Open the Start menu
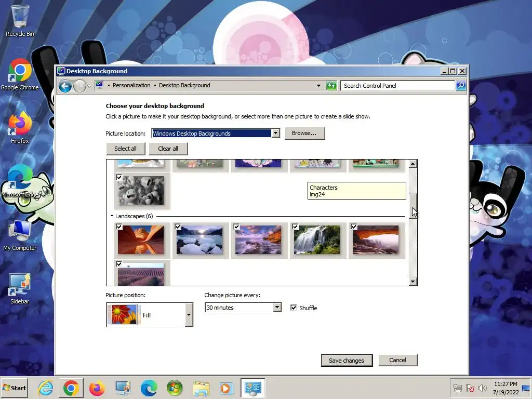This screenshot has width=532, height=399. click(15, 388)
